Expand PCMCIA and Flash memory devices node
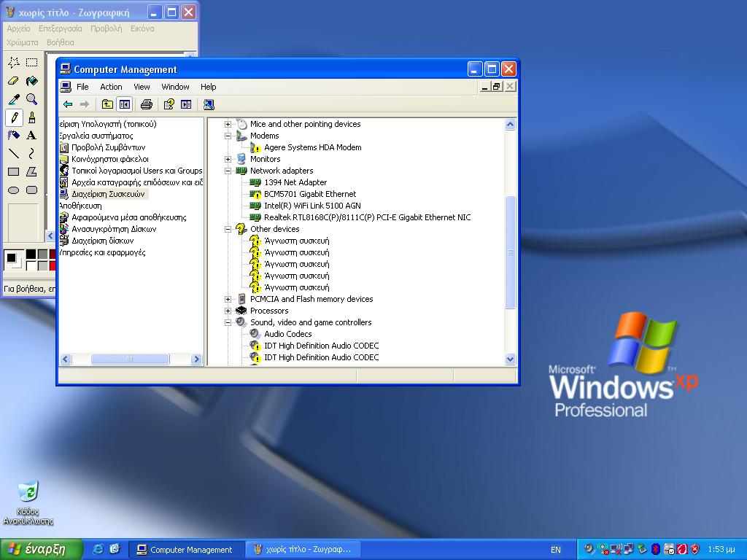The height and width of the screenshot is (560, 747). coord(228,299)
